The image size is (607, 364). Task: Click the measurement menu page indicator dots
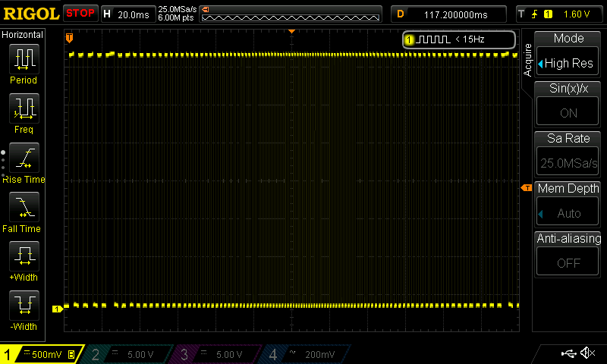pos(3,164)
